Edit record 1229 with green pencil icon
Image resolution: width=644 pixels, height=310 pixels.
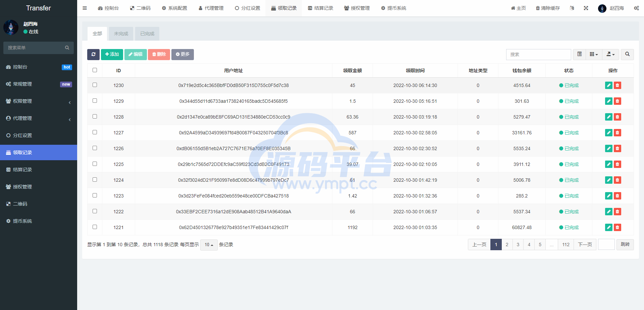click(x=609, y=101)
